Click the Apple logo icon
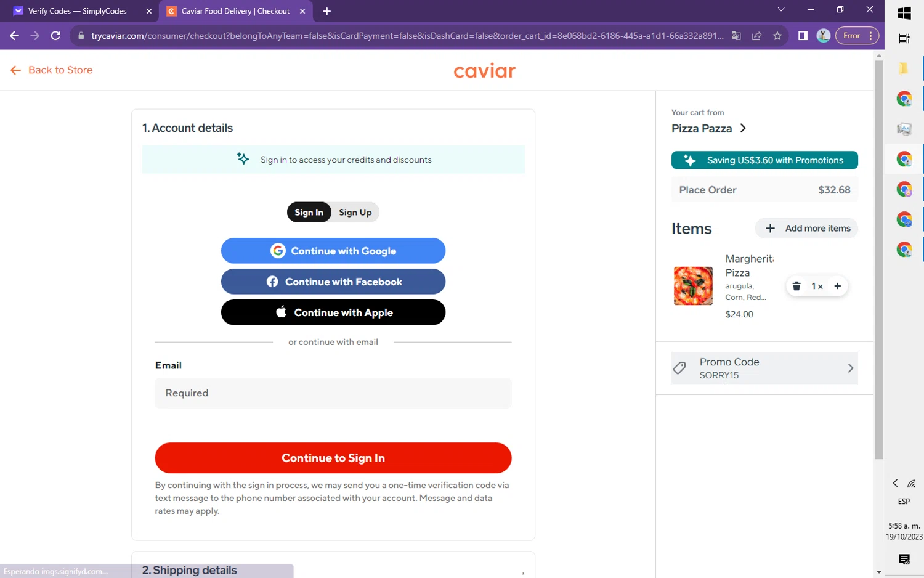Image resolution: width=924 pixels, height=578 pixels. tap(282, 312)
